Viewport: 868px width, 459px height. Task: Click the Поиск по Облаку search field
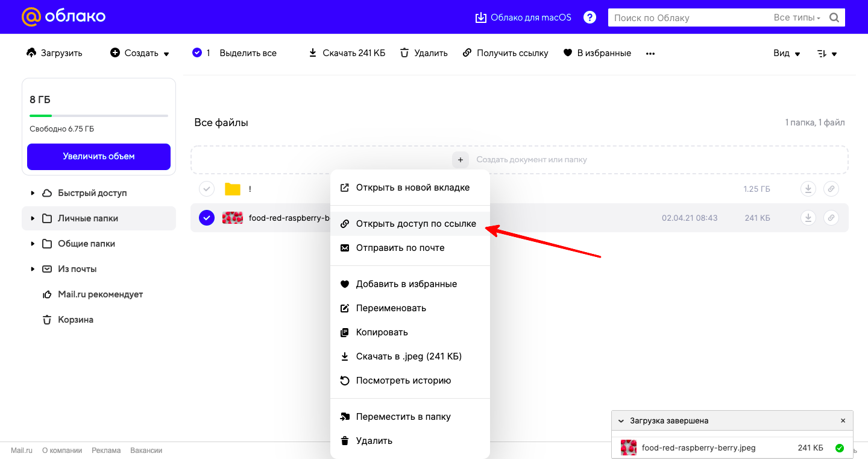tap(687, 17)
